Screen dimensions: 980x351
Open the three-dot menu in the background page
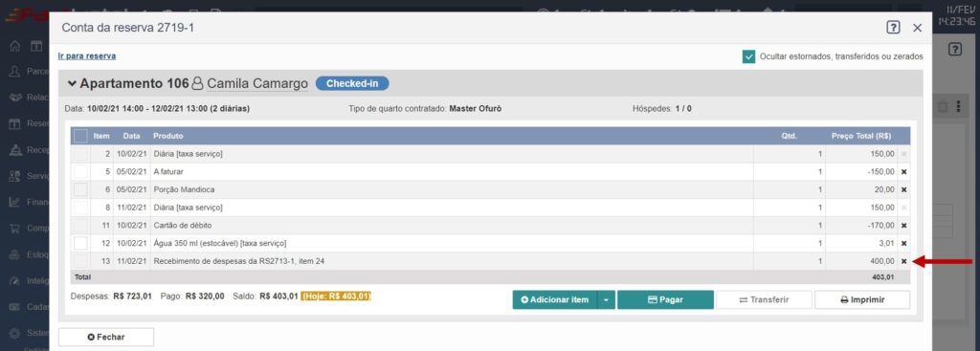[x=959, y=107]
